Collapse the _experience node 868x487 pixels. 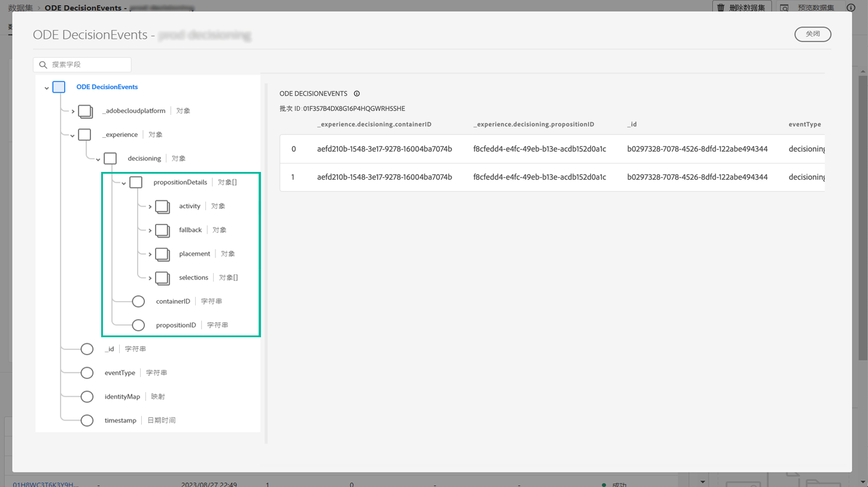point(72,136)
